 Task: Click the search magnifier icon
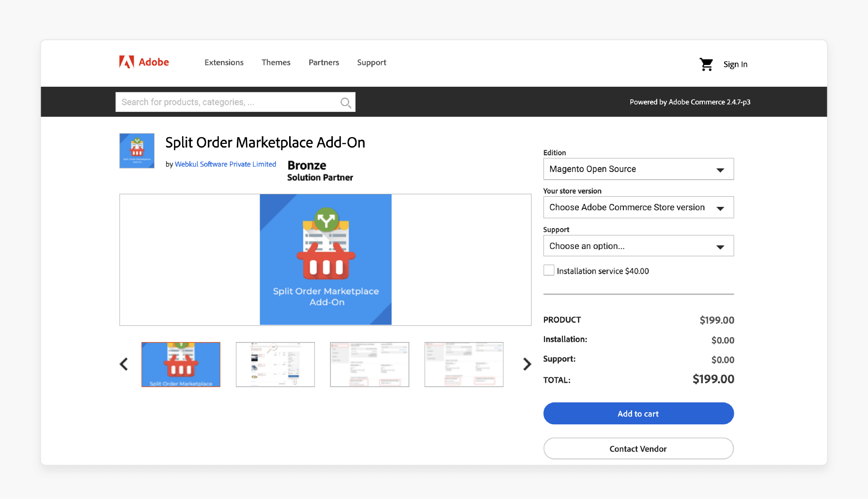click(x=345, y=102)
